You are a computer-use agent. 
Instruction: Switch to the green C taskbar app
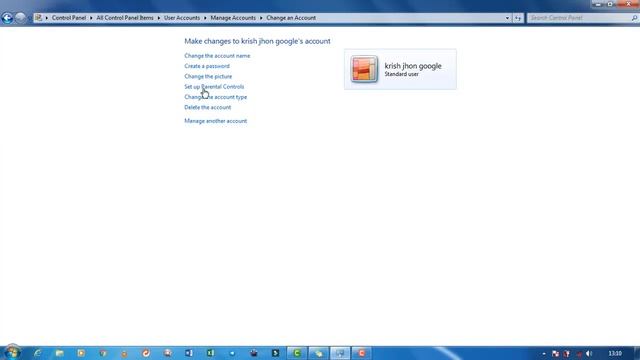297,353
